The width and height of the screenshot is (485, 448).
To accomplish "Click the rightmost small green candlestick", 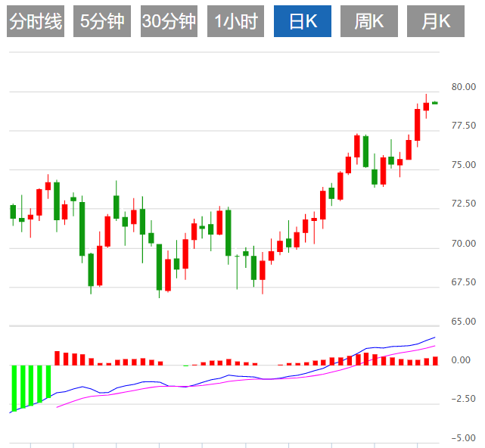I will [435, 103].
